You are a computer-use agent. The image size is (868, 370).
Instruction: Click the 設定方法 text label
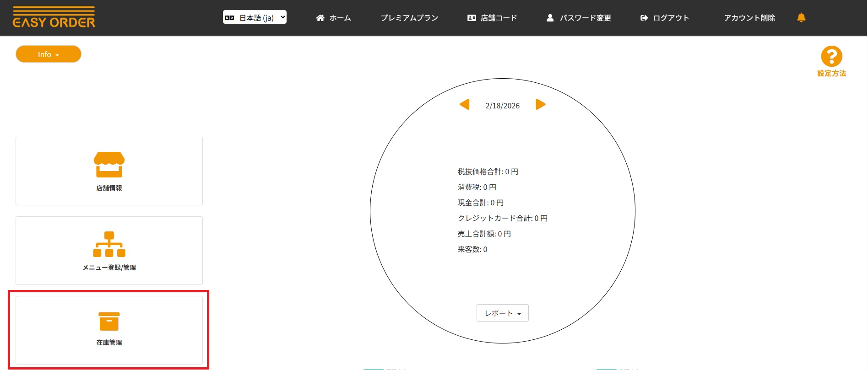click(831, 73)
